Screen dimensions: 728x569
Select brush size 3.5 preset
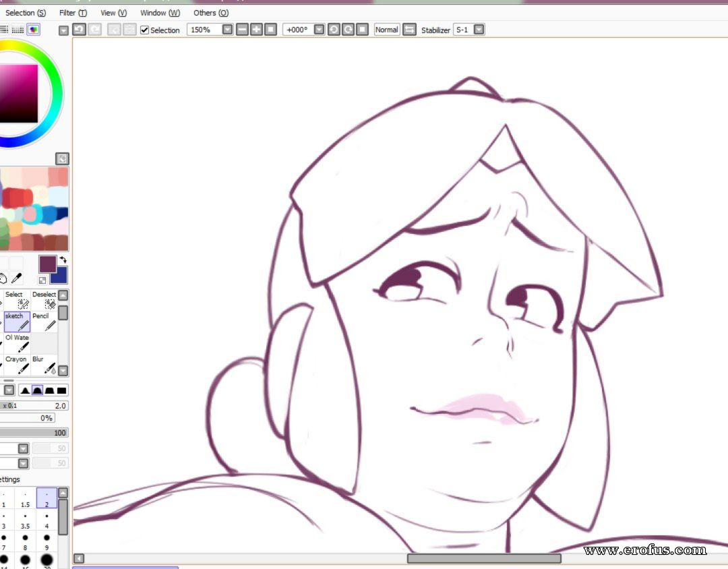point(25,520)
